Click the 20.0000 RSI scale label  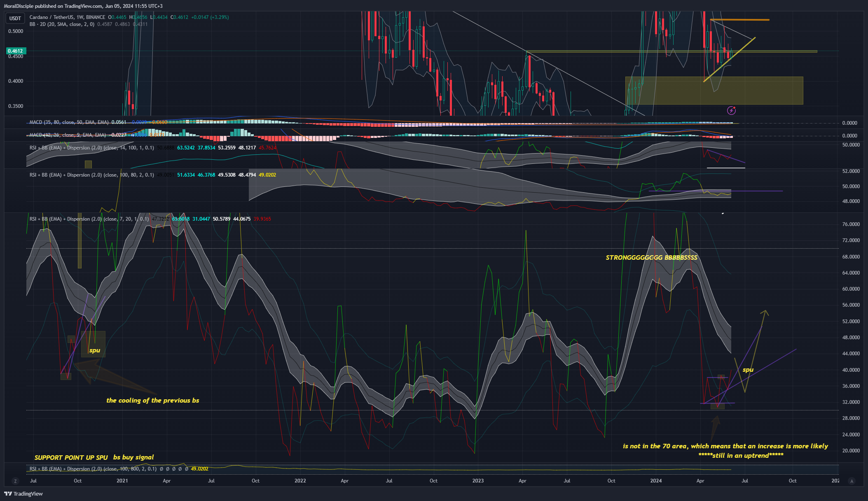tap(851, 451)
